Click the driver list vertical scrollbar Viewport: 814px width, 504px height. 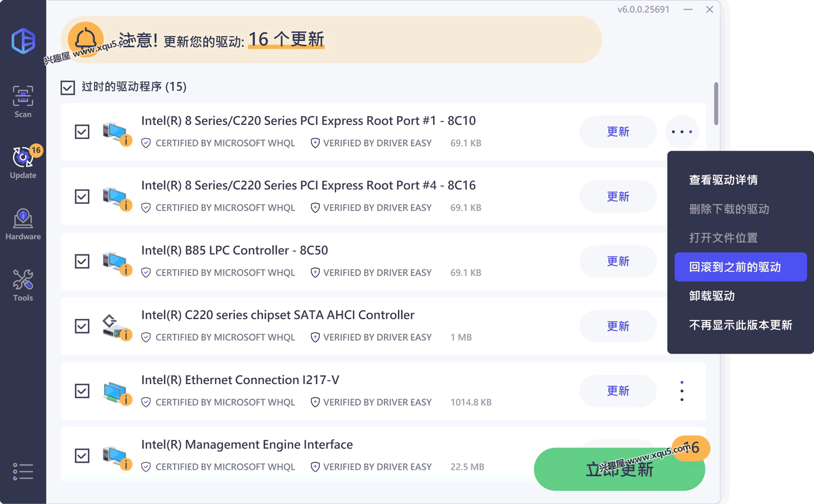pos(716,104)
